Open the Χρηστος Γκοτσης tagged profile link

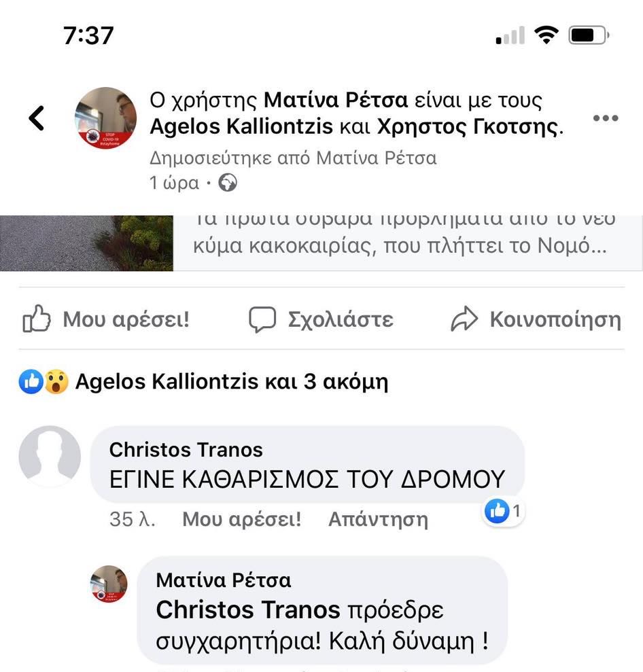pos(468,126)
